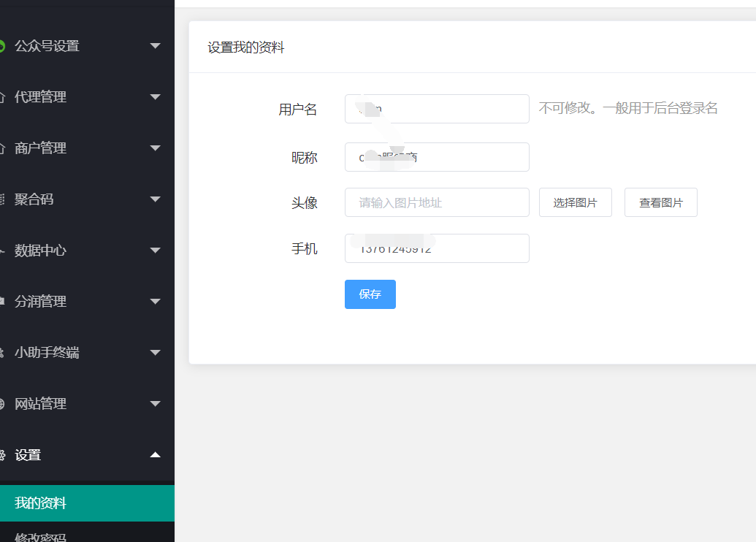The height and width of the screenshot is (542, 756).
Task: Expand the 代理管理 dropdown arrow
Action: pos(156,97)
